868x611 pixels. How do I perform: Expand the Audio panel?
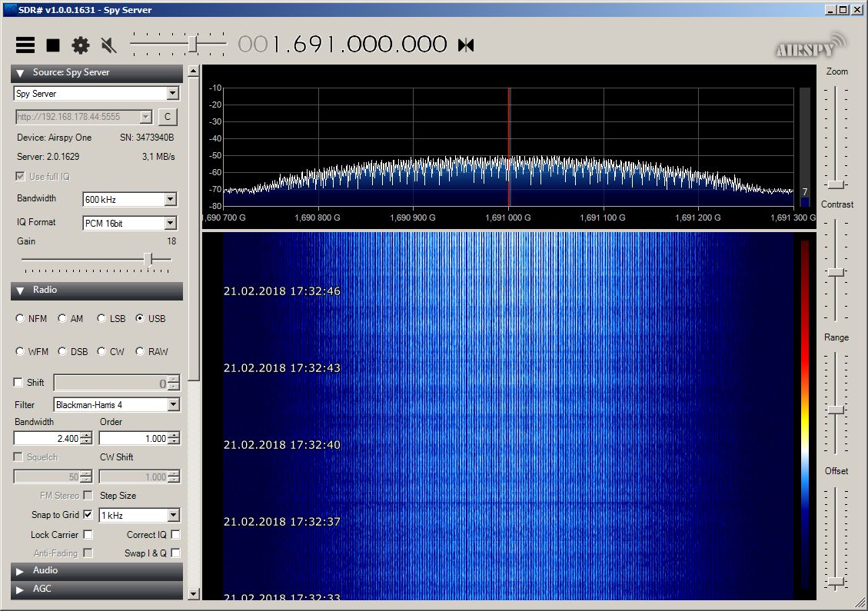click(x=21, y=571)
